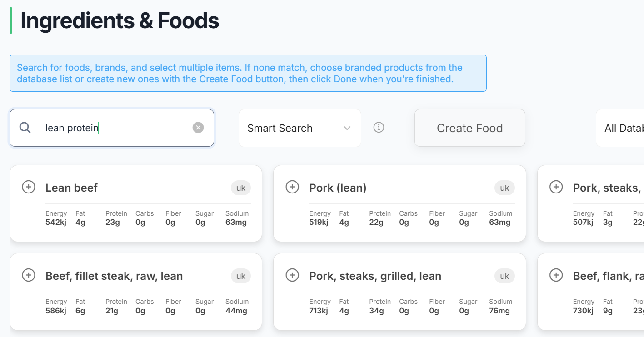Click the info icon next to Smart Search

379,128
